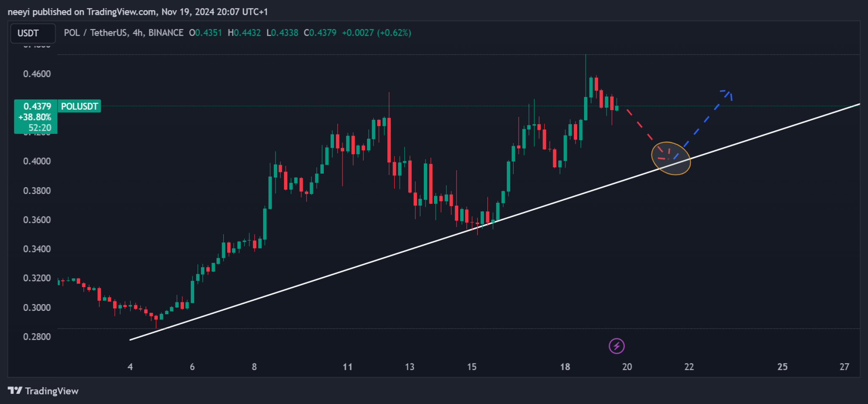The width and height of the screenshot is (868, 404).
Task: Click the date label 18 on time axis
Action: click(565, 367)
